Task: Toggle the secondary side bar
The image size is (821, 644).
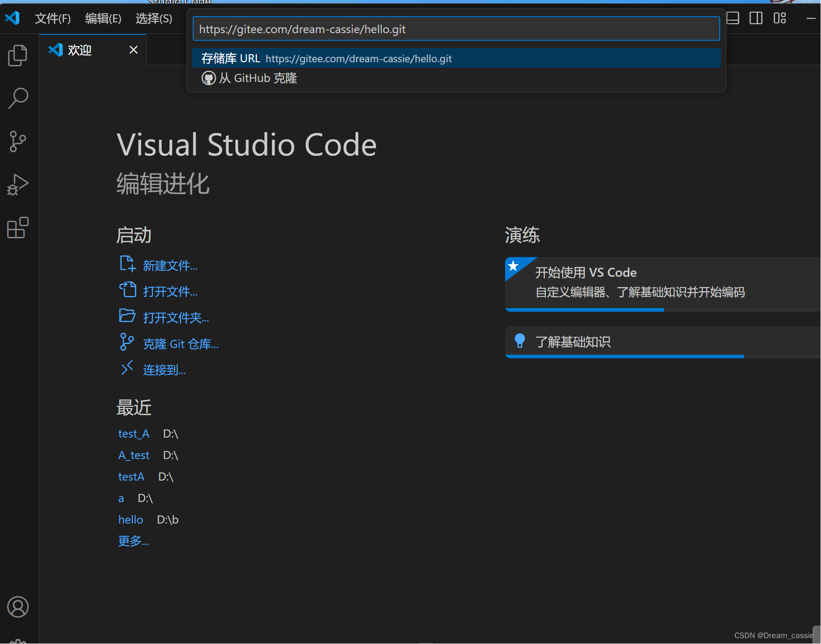Action: 756,18
